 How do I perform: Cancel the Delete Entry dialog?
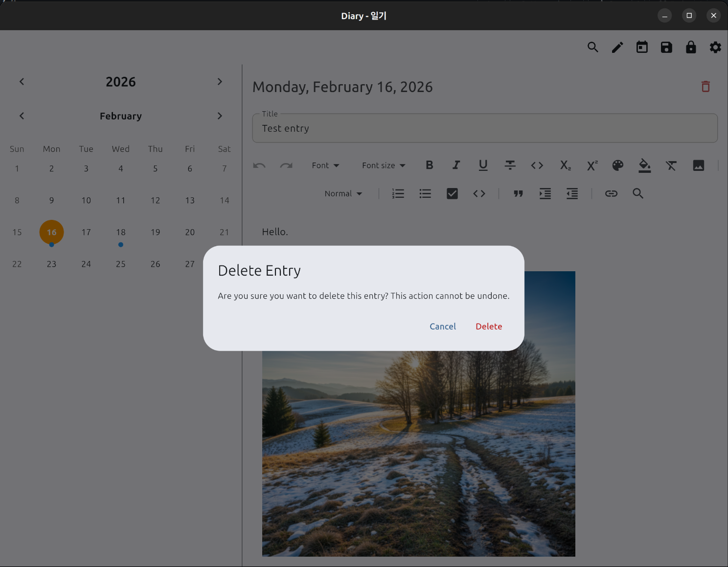click(443, 327)
